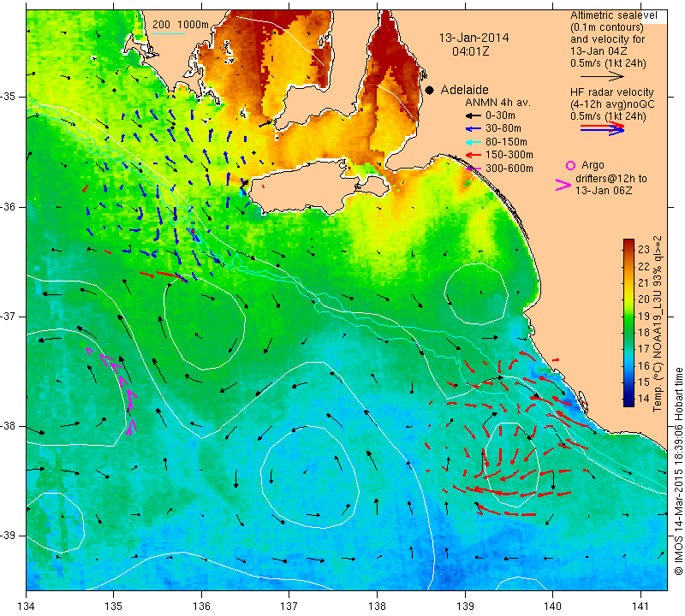Select the date 13-Jan-2014 text
This screenshot has height=616, width=685.
pos(474,38)
